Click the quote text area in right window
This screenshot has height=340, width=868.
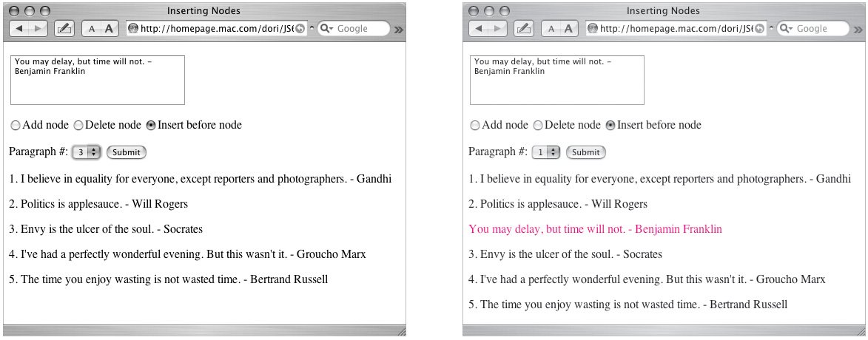[x=557, y=80]
